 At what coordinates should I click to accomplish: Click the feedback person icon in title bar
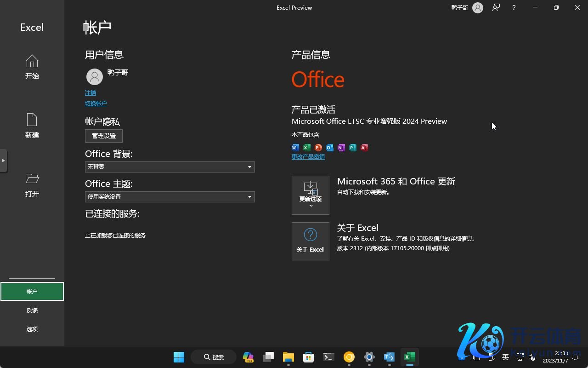pyautogui.click(x=496, y=7)
